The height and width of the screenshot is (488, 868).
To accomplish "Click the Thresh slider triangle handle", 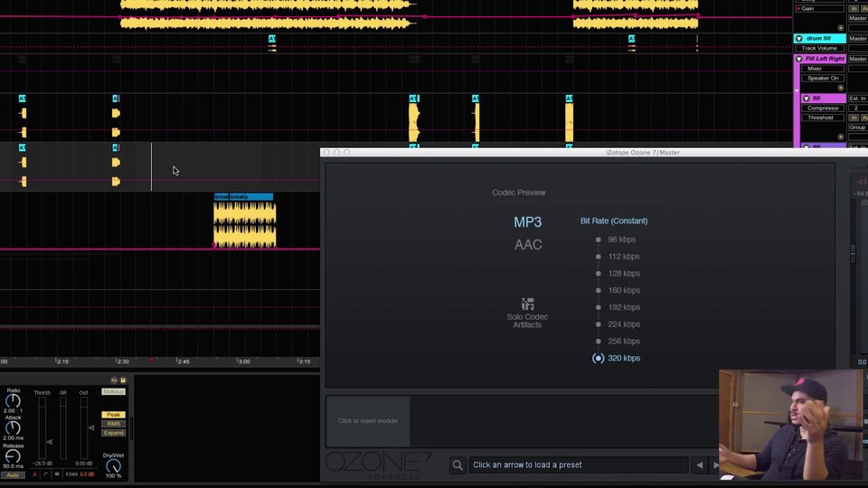I will [x=49, y=442].
